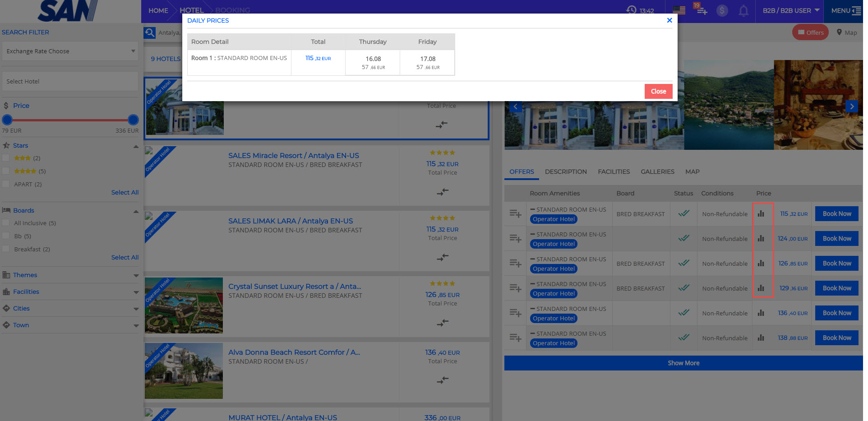Expand the Facilities filter section
868x421 pixels.
[x=70, y=292]
